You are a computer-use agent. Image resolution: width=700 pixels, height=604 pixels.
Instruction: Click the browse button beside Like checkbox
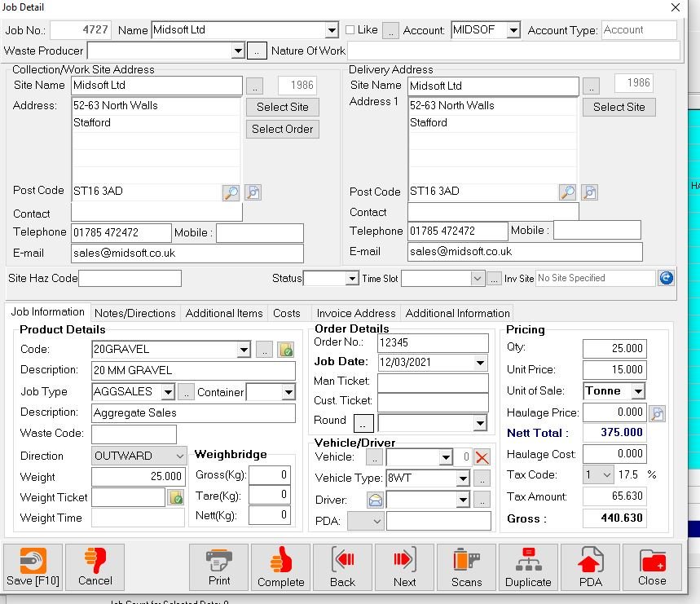coord(390,31)
